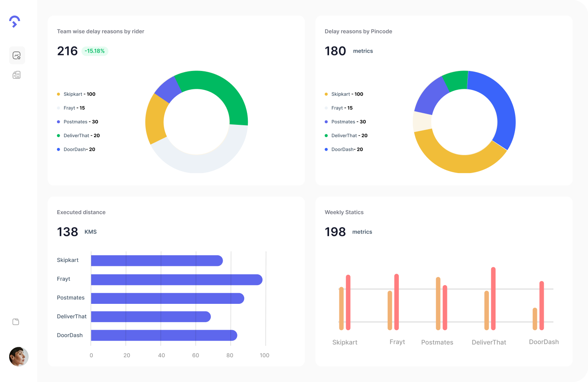Click Delay reasons by Pincode title
The height and width of the screenshot is (382, 588).
[358, 32]
